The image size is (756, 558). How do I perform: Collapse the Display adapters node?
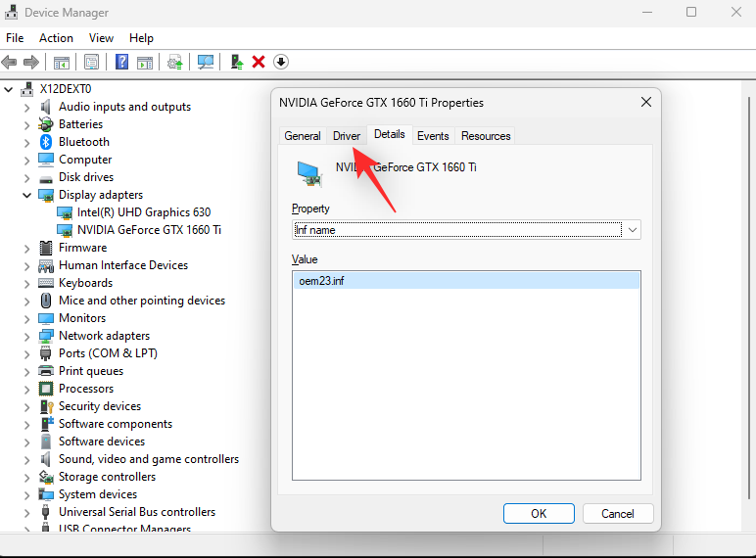26,195
